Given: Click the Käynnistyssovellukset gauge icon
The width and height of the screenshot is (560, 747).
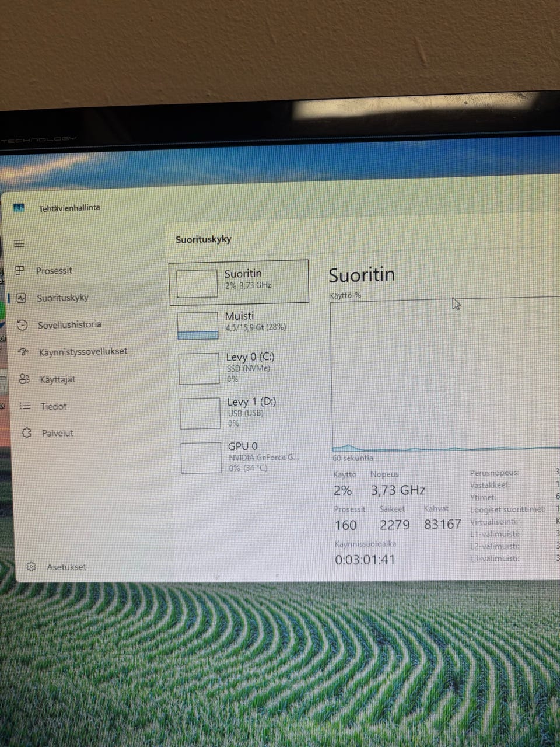Looking at the screenshot, I should pyautogui.click(x=23, y=352).
